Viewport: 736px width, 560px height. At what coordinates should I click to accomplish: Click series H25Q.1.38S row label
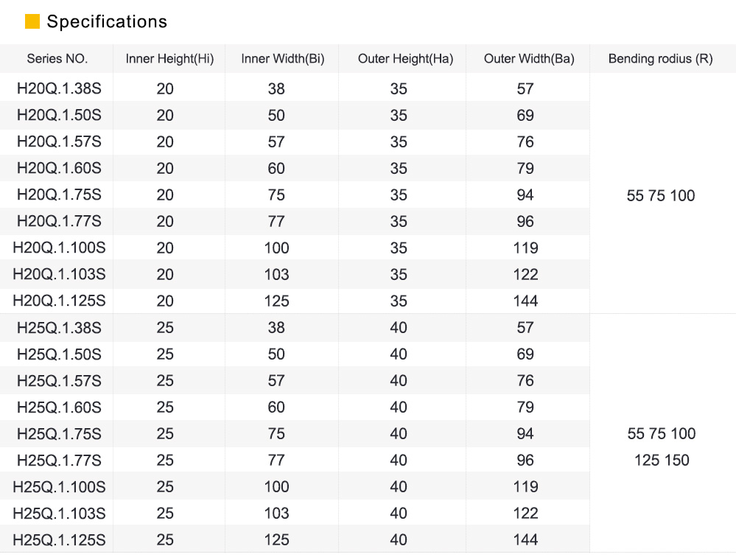59,328
